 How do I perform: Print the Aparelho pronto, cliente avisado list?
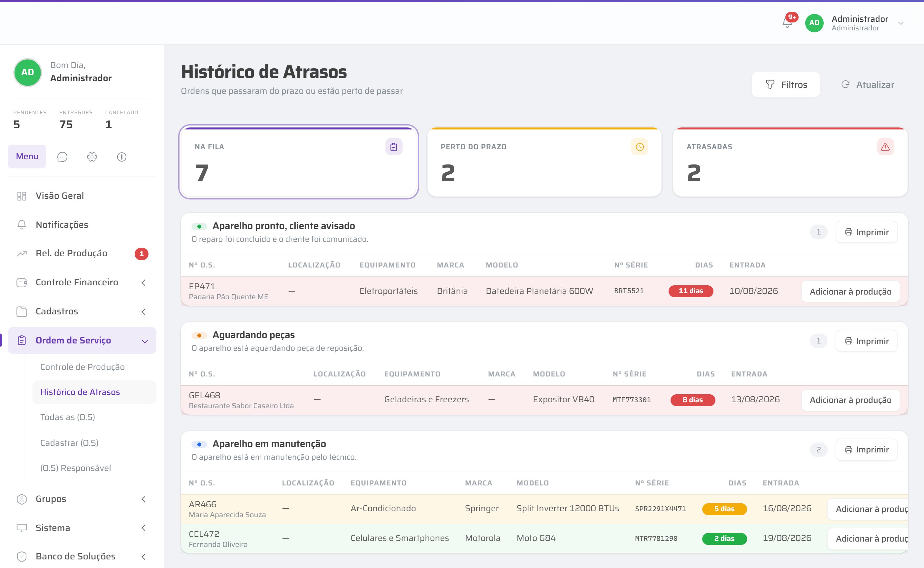point(867,232)
